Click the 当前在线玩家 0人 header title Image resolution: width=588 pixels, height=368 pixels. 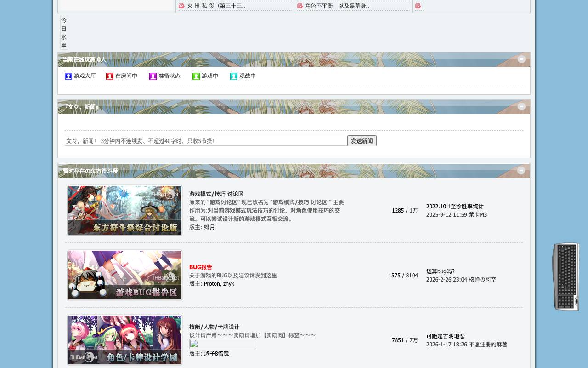pos(85,60)
